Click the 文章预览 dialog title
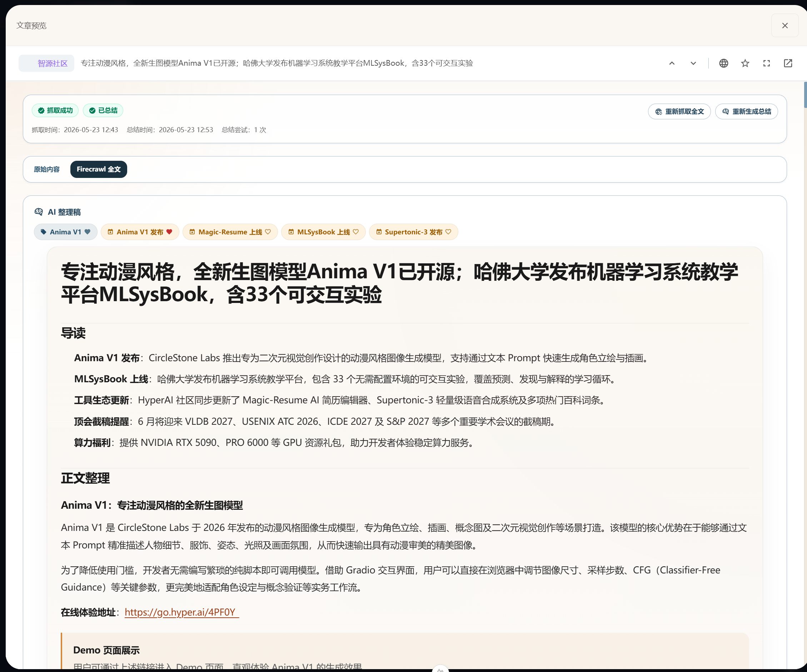This screenshot has height=672, width=807. click(31, 25)
